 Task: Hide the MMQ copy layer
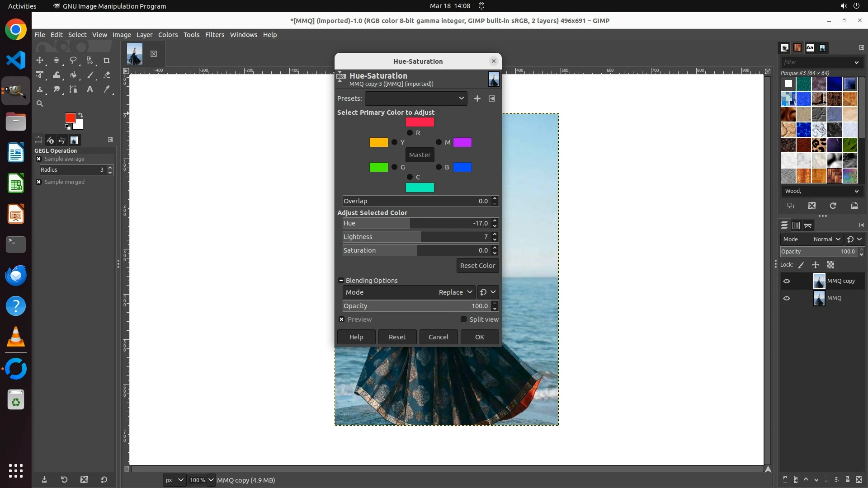(787, 281)
